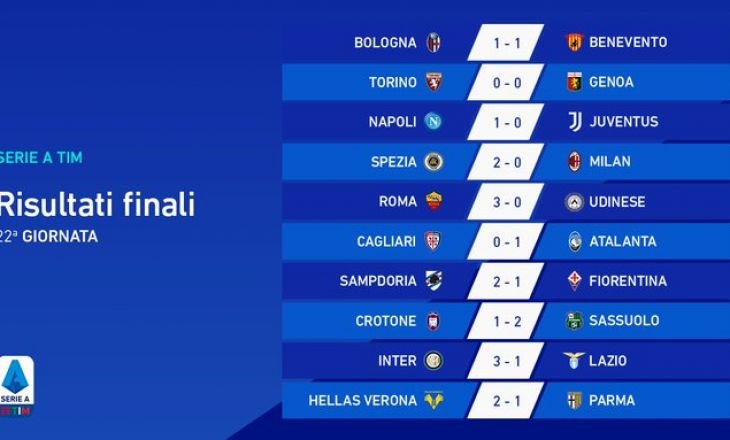Image resolution: width=730 pixels, height=440 pixels.
Task: Click the Roma 3 - 0 score box
Action: click(x=505, y=202)
